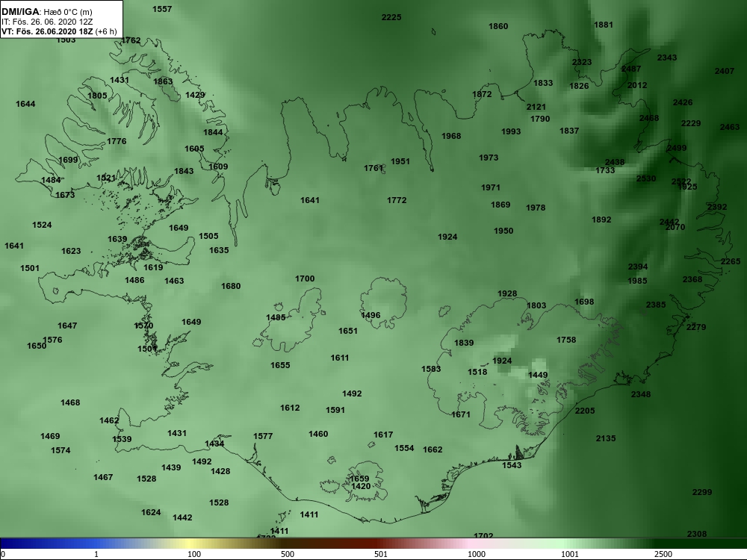Click the map value 1655
The width and height of the screenshot is (747, 560).
point(280,365)
